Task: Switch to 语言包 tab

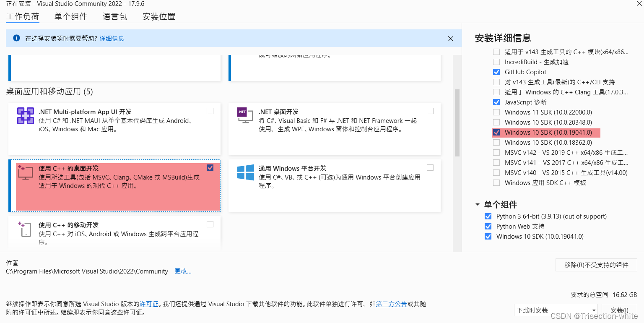Action: pyautogui.click(x=115, y=17)
